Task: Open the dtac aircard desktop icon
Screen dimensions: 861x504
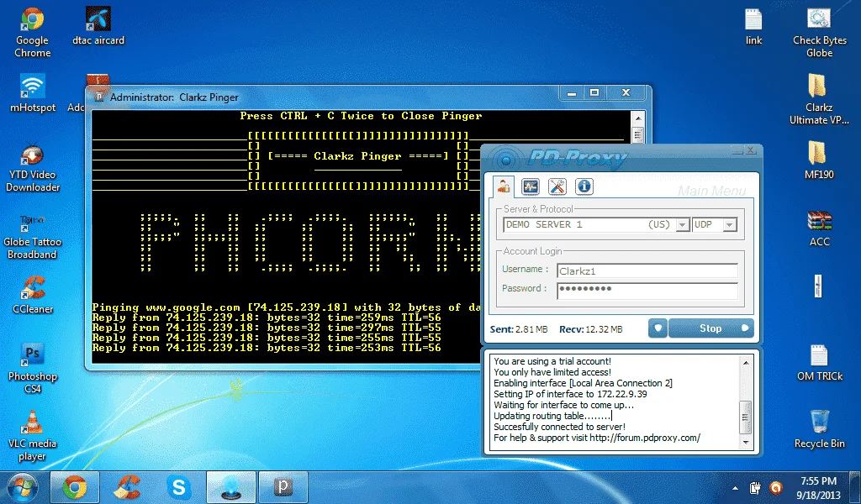Action: [98, 26]
